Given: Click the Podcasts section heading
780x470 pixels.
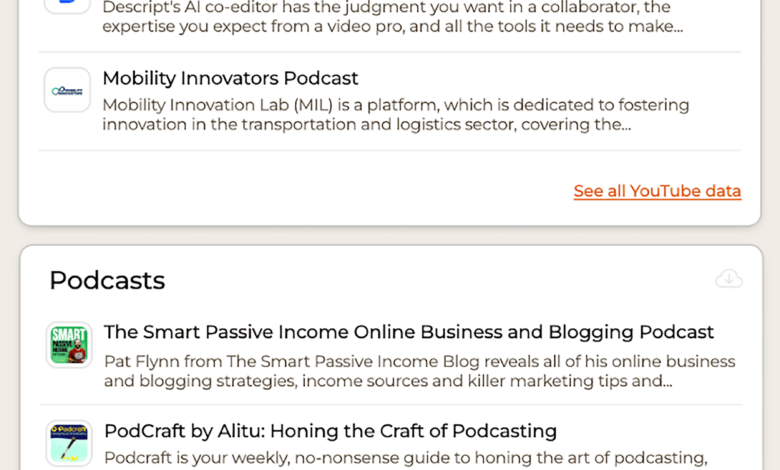Looking at the screenshot, I should tap(107, 280).
